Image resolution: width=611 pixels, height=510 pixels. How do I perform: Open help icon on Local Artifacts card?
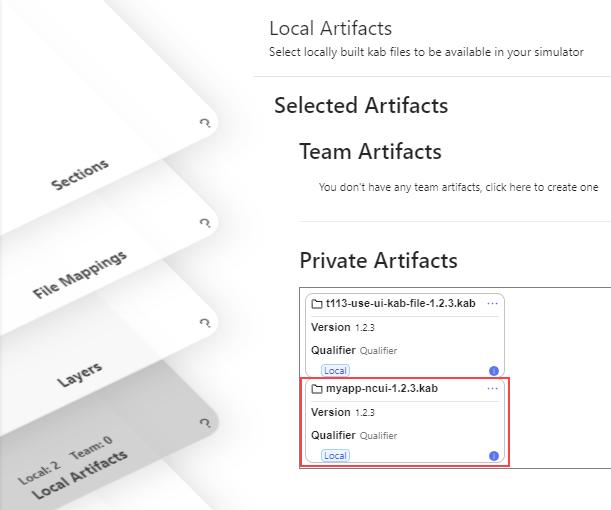[205, 423]
